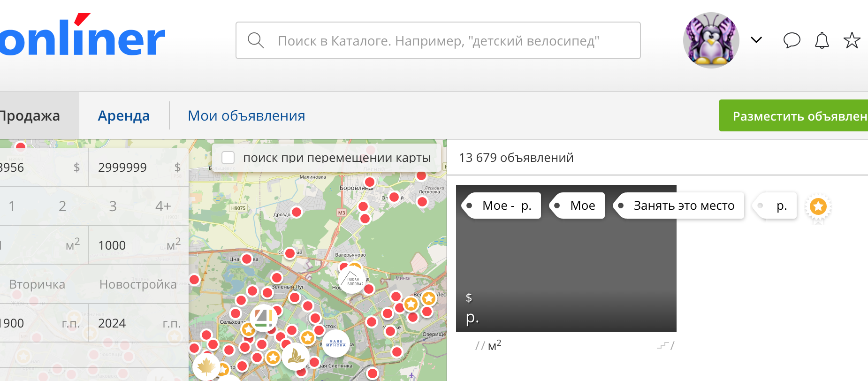Open notifications bell icon

pos(822,40)
